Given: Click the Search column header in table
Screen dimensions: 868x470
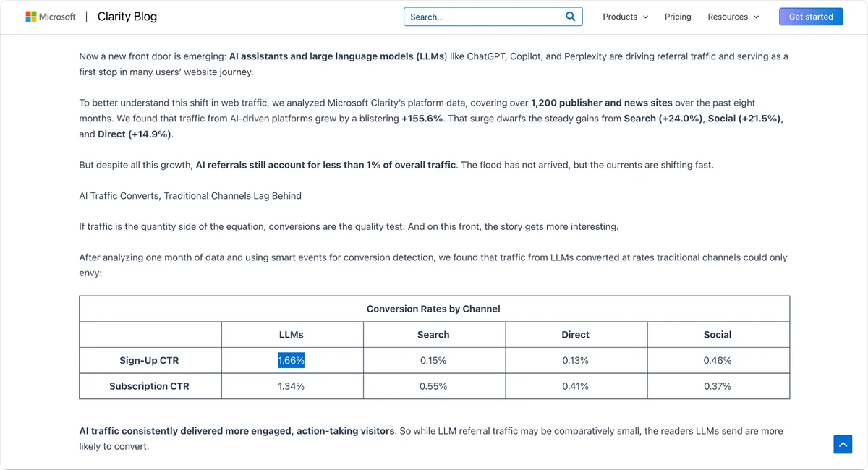Looking at the screenshot, I should (x=433, y=335).
